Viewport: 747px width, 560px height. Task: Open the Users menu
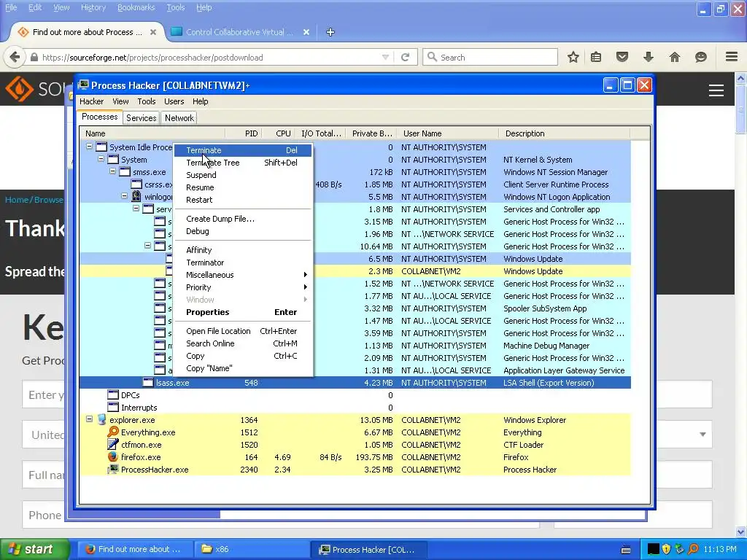[174, 101]
